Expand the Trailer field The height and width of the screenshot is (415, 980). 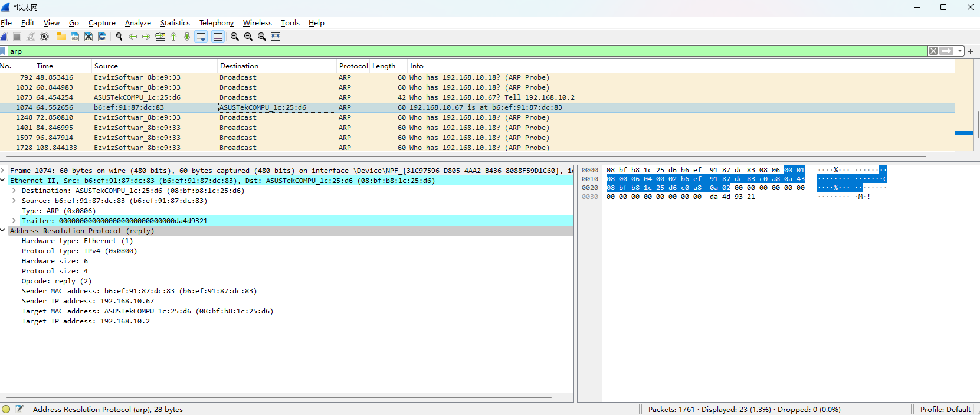14,221
